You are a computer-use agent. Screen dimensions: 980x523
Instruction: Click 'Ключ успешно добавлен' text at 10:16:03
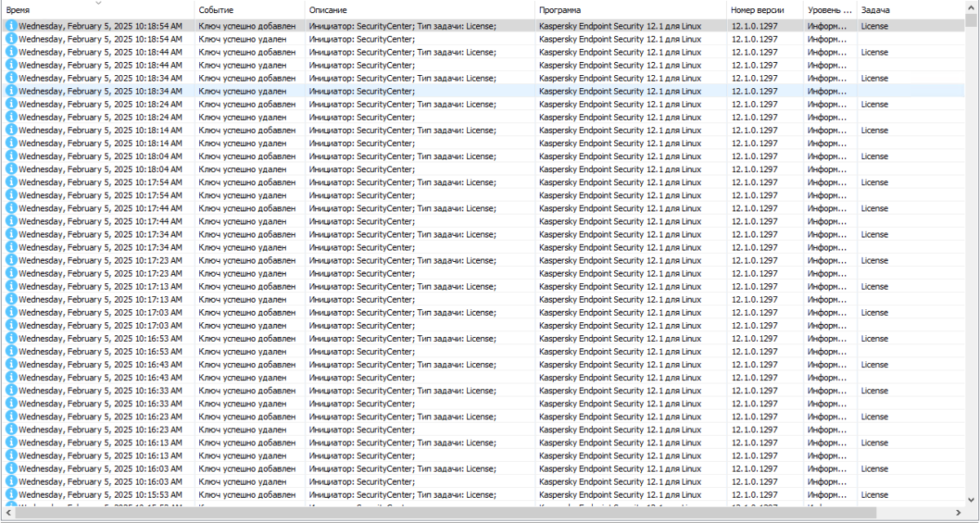[x=247, y=469]
